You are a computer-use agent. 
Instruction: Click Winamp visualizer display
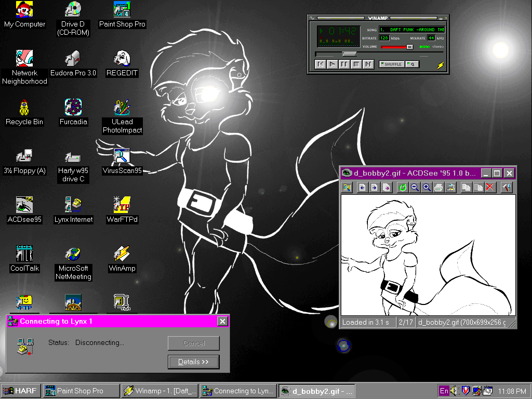338,36
